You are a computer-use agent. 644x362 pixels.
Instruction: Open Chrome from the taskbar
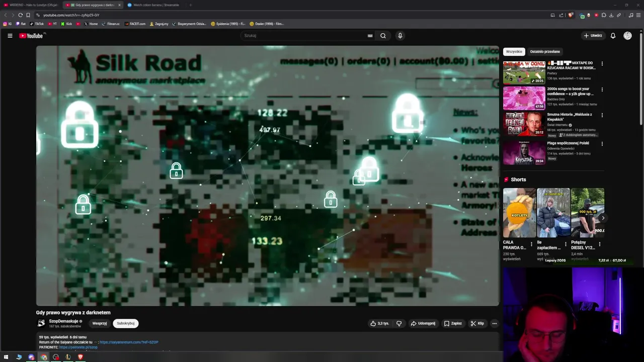tap(44, 357)
